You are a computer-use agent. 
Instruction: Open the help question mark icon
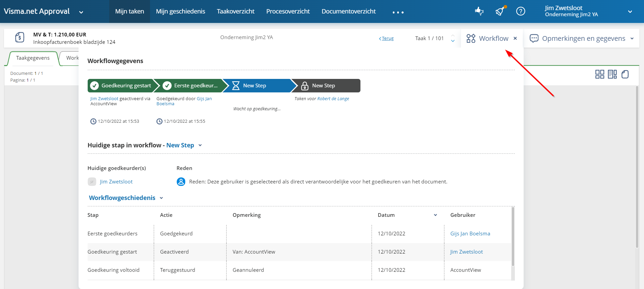coord(521,11)
